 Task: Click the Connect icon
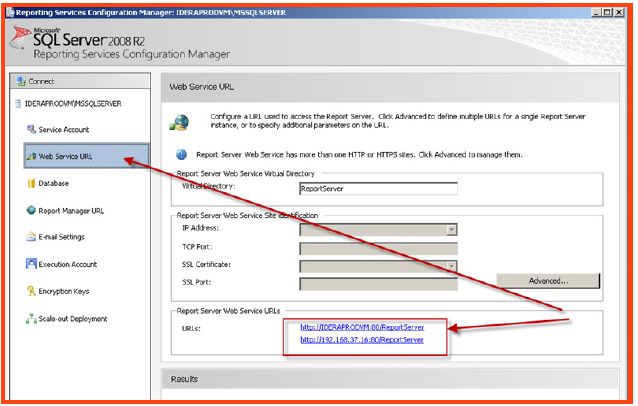pyautogui.click(x=21, y=81)
